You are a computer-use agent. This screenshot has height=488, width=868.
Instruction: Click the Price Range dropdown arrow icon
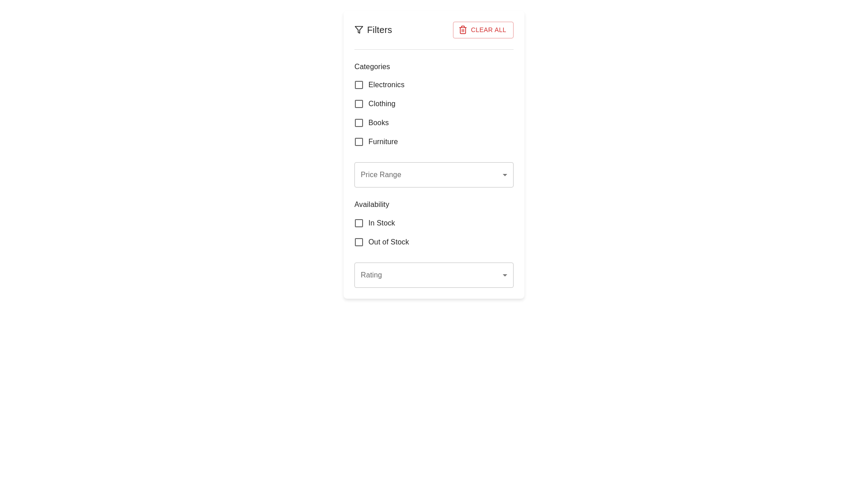[505, 175]
